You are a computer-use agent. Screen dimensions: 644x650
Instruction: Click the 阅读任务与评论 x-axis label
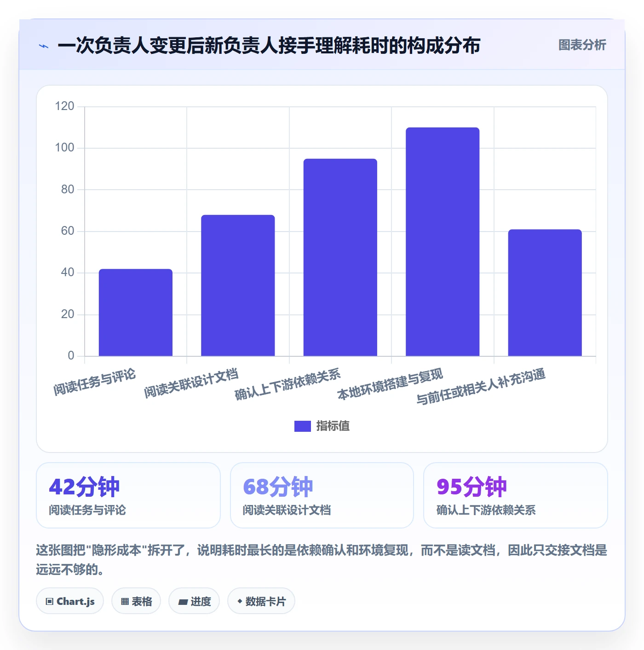click(x=94, y=382)
